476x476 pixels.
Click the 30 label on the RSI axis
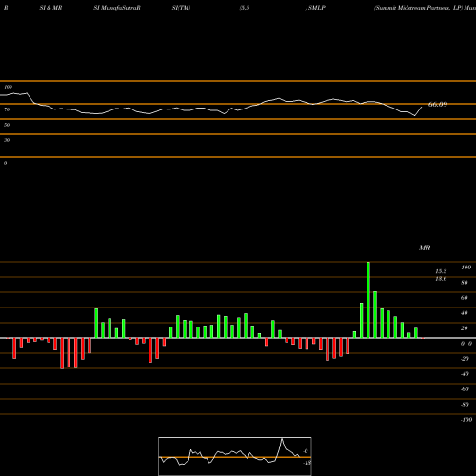pos(7,140)
